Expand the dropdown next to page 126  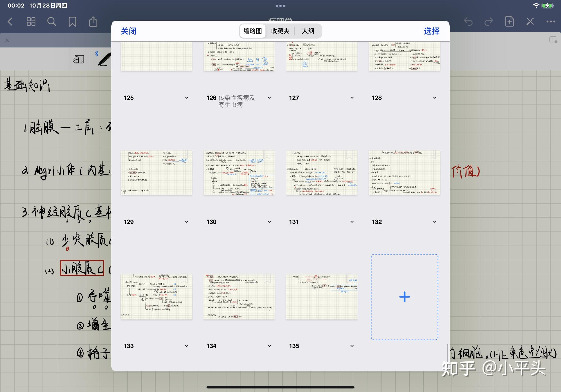point(269,98)
